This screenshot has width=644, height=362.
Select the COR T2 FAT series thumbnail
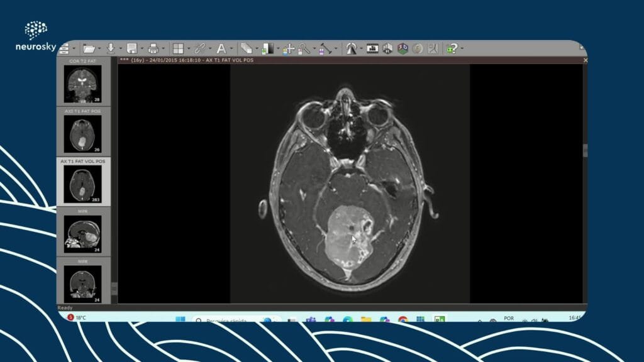coord(84,82)
